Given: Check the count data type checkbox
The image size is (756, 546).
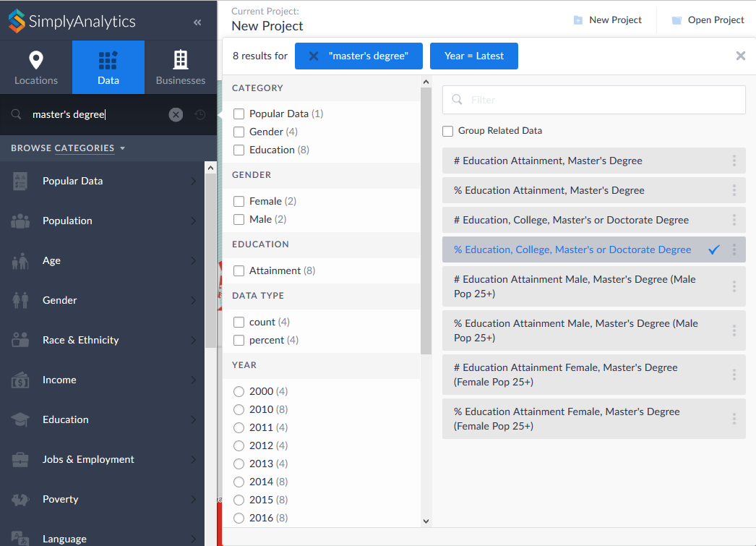Looking at the screenshot, I should 239,323.
